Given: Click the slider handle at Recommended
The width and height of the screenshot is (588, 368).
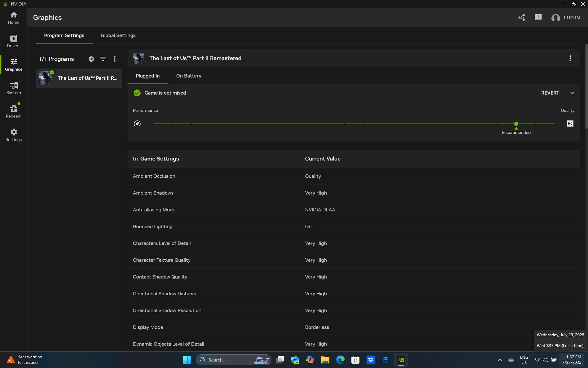Looking at the screenshot, I should 516,124.
